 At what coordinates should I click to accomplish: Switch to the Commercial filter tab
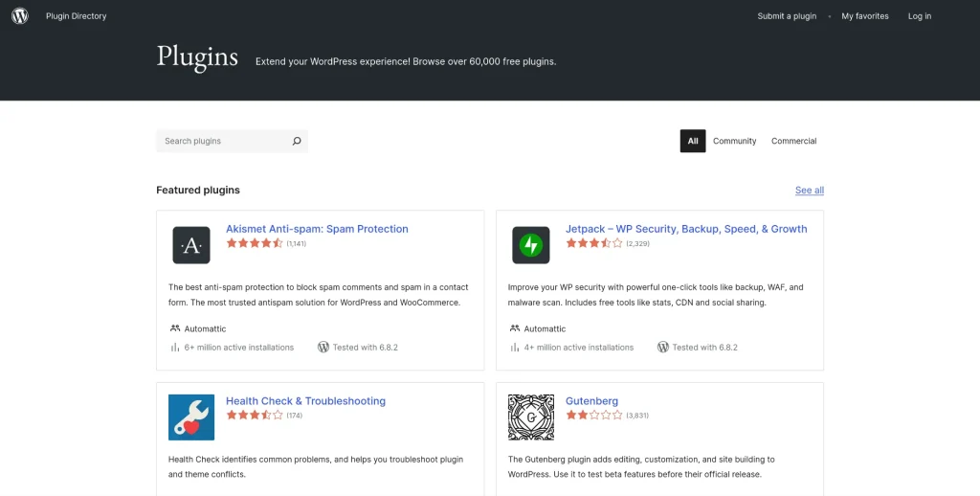793,141
